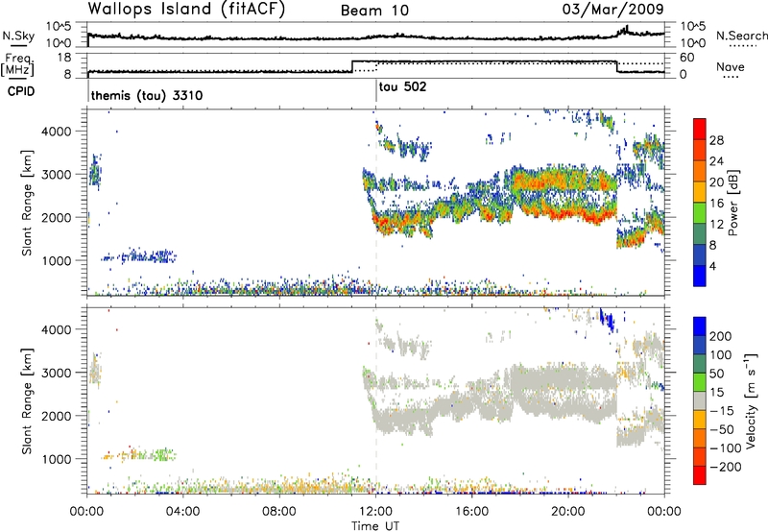Pick the orange Velocity colorbar segment between -50 and -100

[700, 438]
